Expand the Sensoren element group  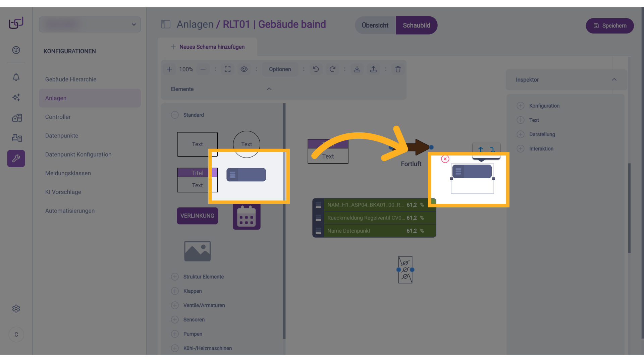pyautogui.click(x=175, y=320)
